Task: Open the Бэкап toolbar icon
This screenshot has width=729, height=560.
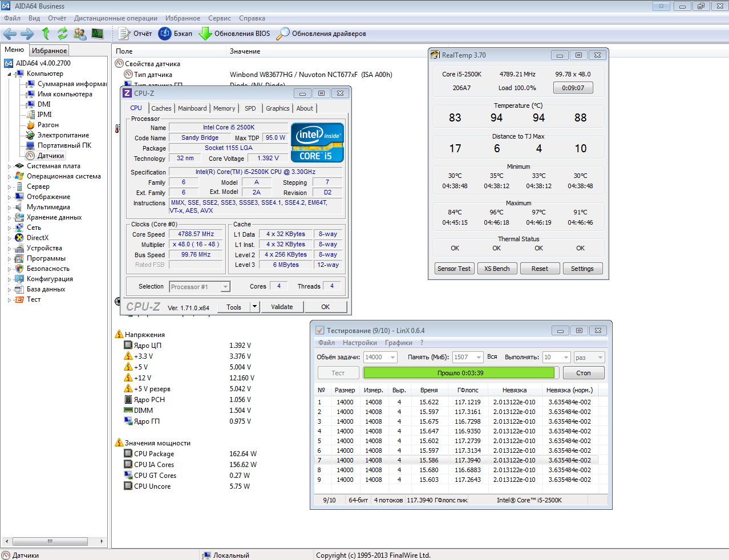Action: [165, 34]
